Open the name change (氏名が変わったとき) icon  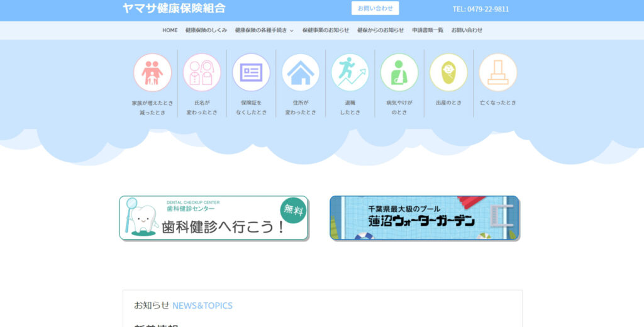(202, 73)
